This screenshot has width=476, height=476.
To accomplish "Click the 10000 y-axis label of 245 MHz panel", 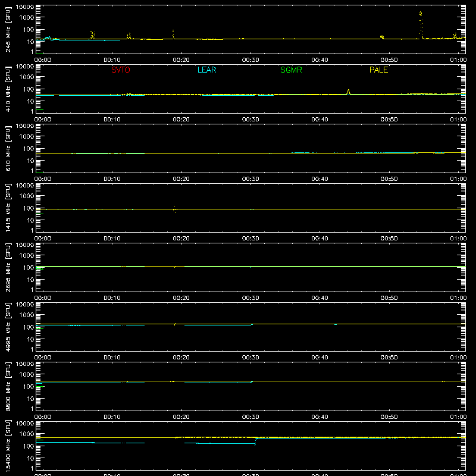I will [25, 7].
